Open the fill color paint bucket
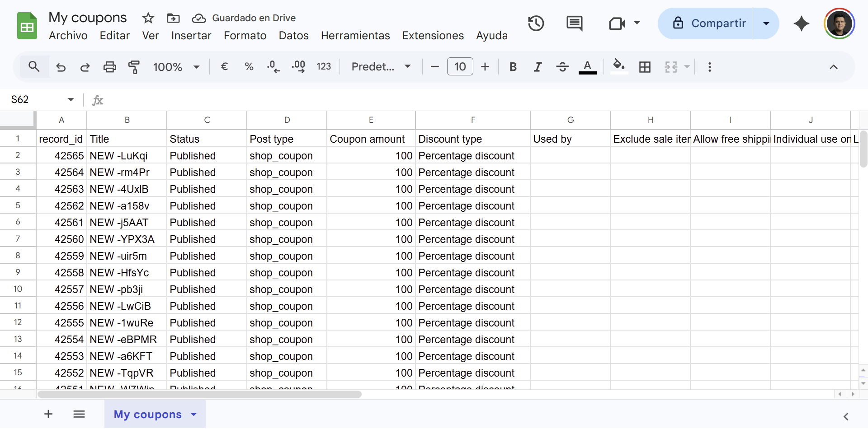This screenshot has width=868, height=429. click(618, 67)
